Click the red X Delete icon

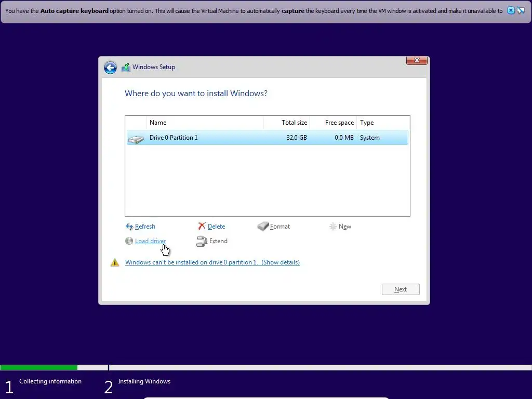[202, 227]
